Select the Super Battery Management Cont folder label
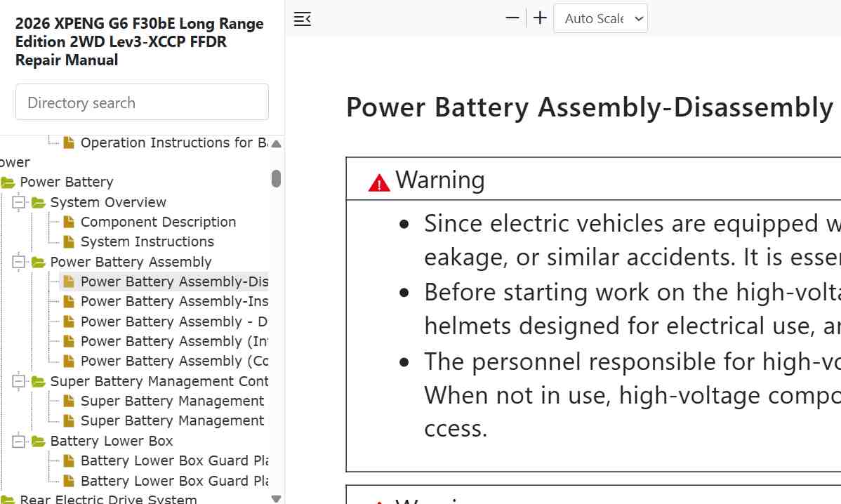The image size is (841, 504). [x=159, y=381]
